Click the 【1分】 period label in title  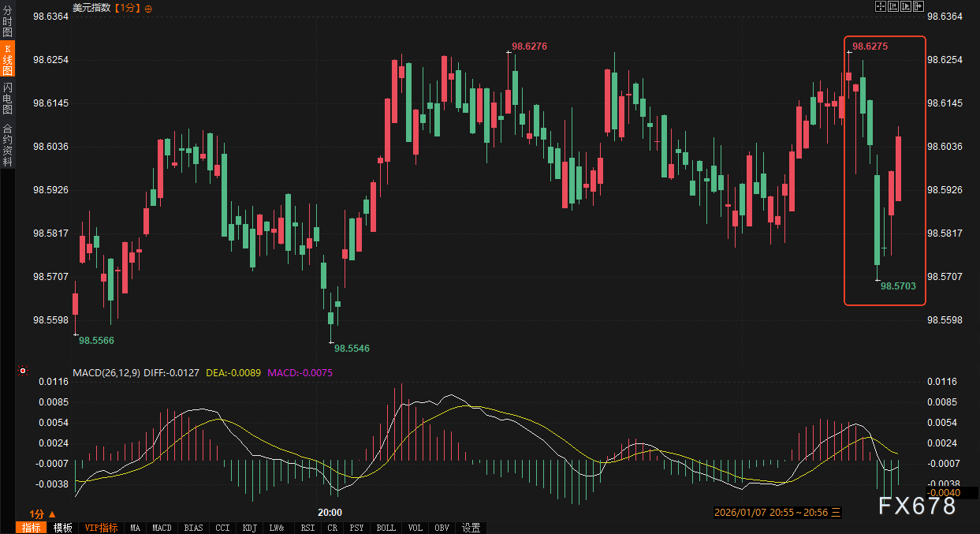[x=128, y=8]
